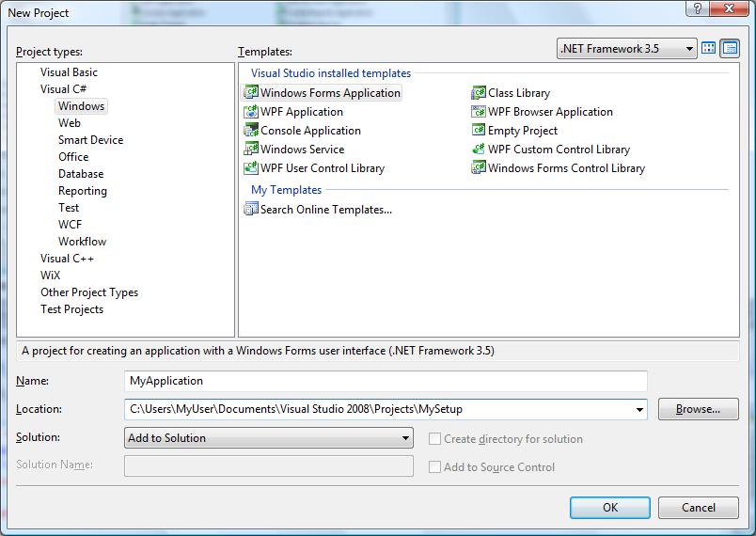This screenshot has height=536, width=756.
Task: Expand the Location path dropdown
Action: pos(640,410)
